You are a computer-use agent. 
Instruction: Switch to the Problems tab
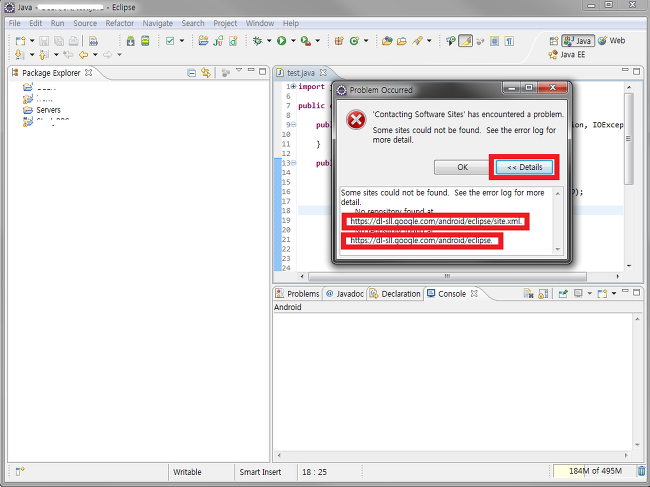click(298, 293)
